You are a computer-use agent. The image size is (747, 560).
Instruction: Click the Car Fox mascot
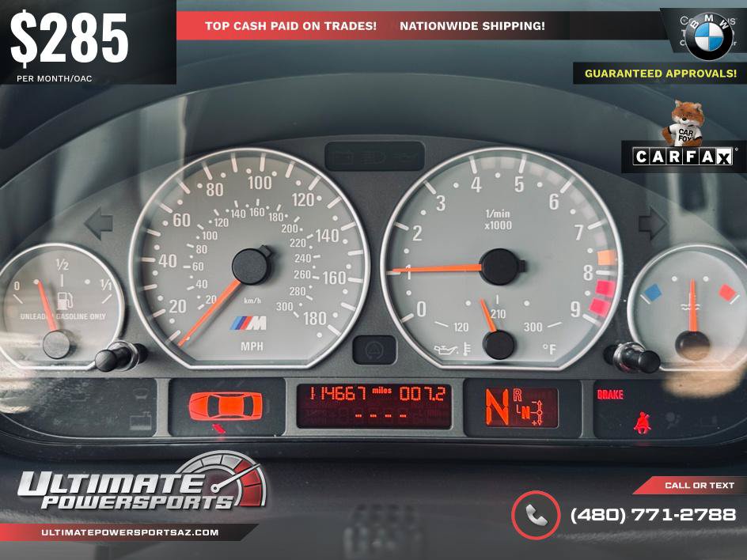click(x=684, y=123)
